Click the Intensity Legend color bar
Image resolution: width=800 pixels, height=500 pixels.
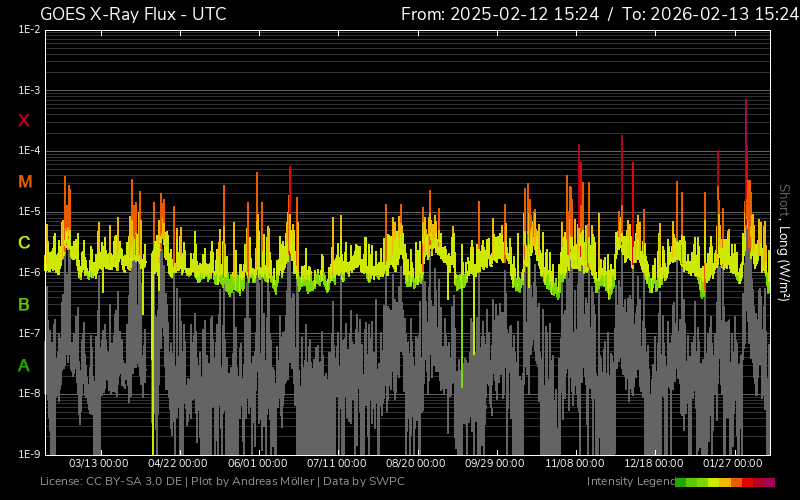(724, 482)
